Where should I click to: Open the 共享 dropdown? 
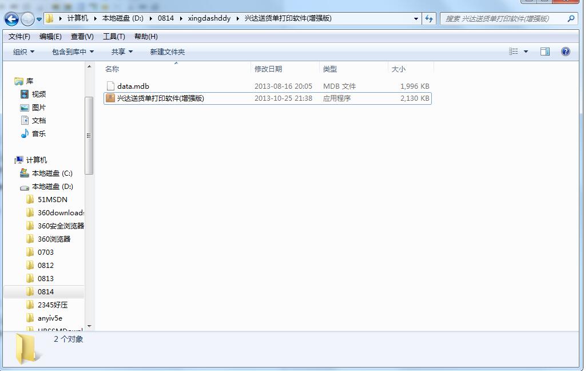(122, 52)
